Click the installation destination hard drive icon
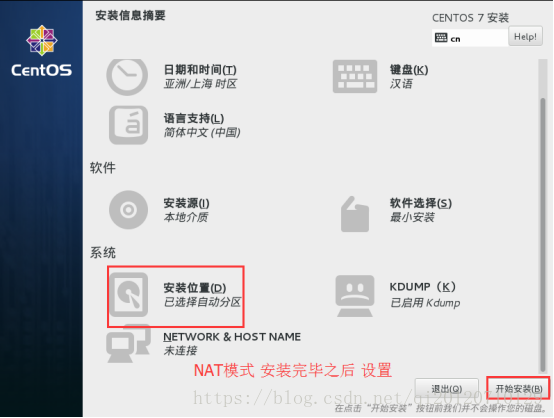The height and width of the screenshot is (418, 554). [129, 295]
